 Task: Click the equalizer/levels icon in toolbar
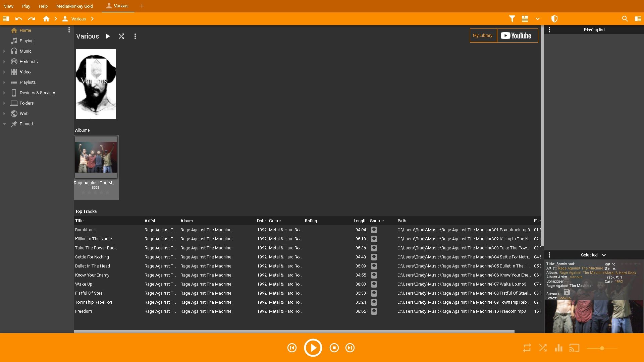(558, 348)
